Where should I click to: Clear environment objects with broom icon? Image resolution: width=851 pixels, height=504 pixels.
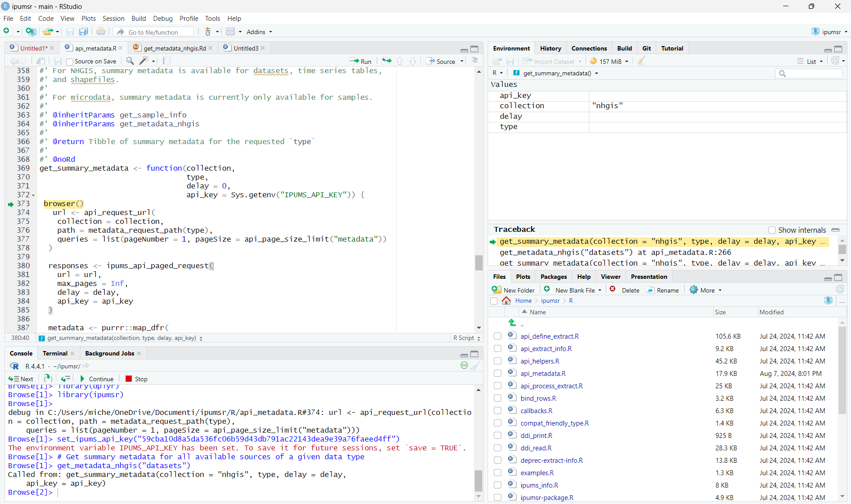tap(641, 61)
